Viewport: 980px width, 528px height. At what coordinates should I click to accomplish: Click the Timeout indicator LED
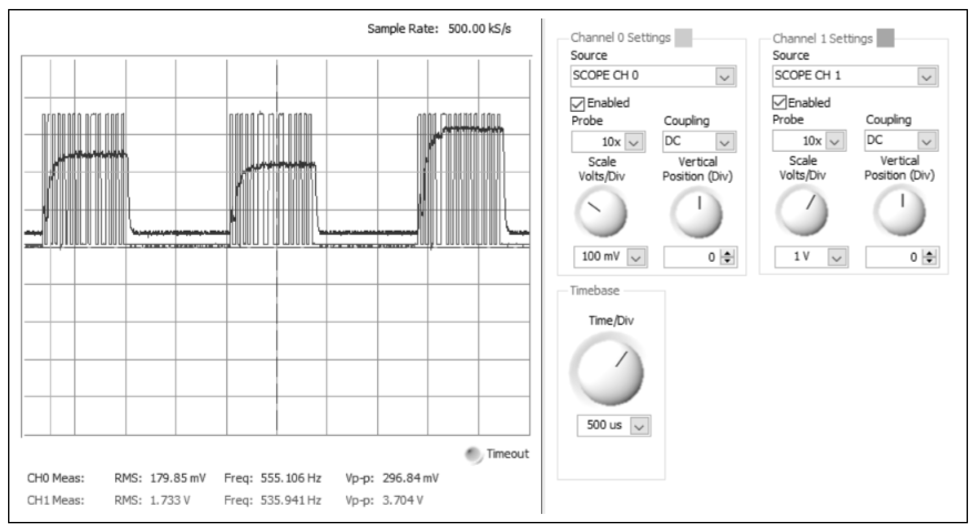tap(474, 454)
